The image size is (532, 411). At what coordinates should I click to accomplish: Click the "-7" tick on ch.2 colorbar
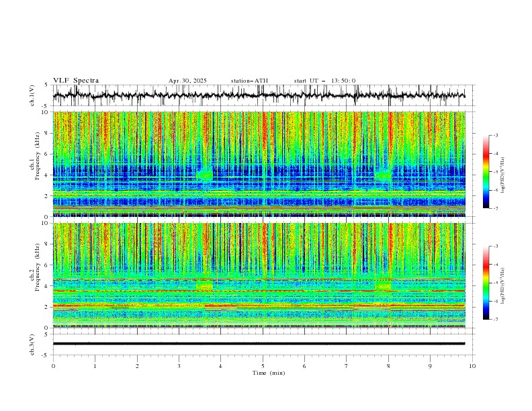(496, 320)
